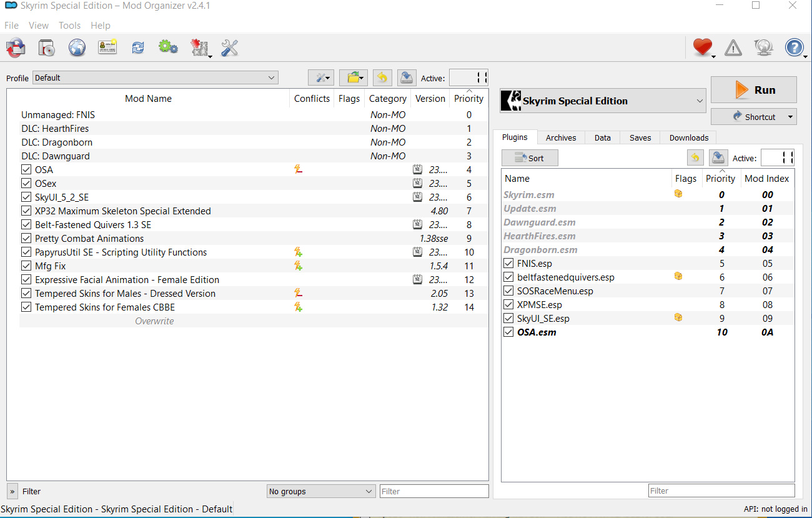The height and width of the screenshot is (518, 812).
Task: Open the blue question mark help icon
Action: [795, 47]
